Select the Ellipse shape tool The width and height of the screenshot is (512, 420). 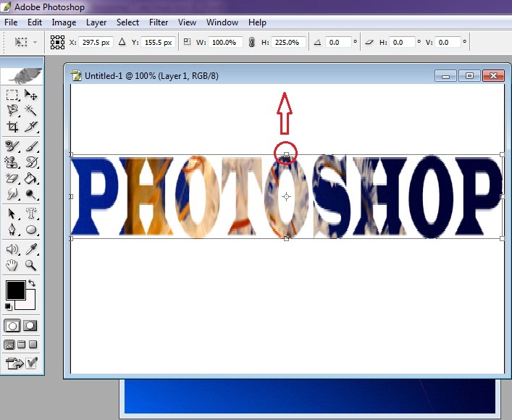(31, 230)
